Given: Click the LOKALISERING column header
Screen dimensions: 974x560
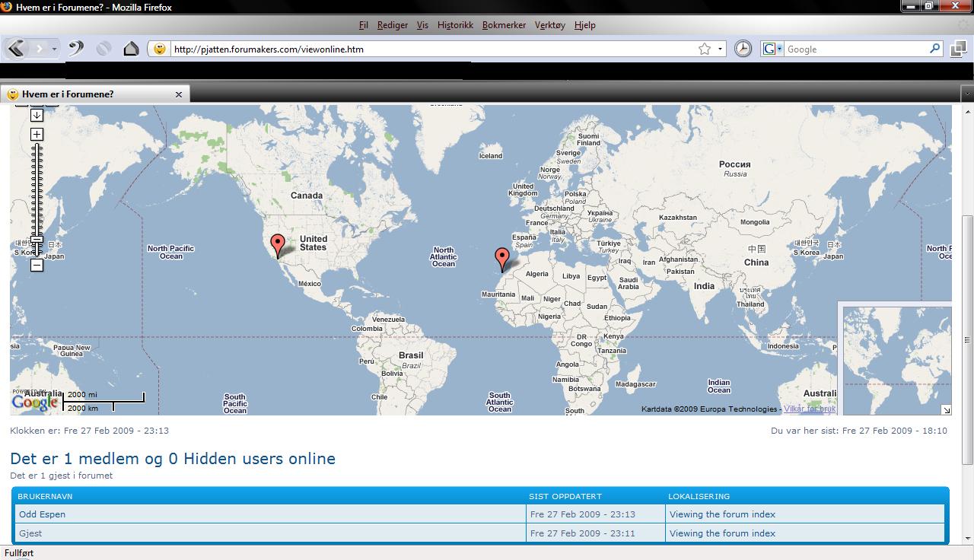Looking at the screenshot, I should (x=699, y=496).
